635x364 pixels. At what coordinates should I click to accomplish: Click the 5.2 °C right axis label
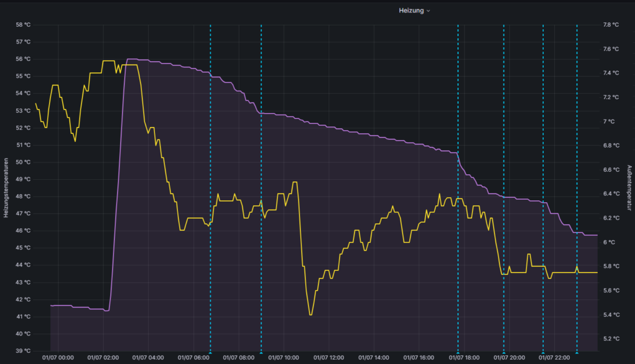click(x=611, y=339)
